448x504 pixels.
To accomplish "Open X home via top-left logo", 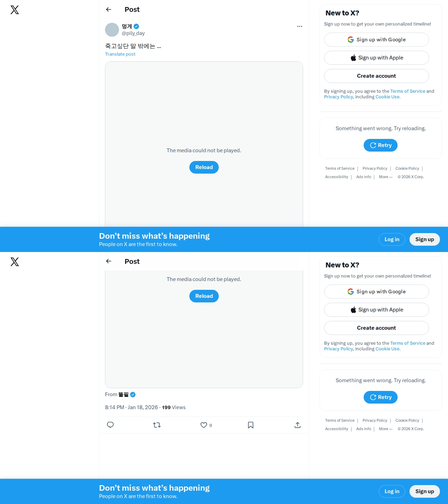I will click(15, 10).
